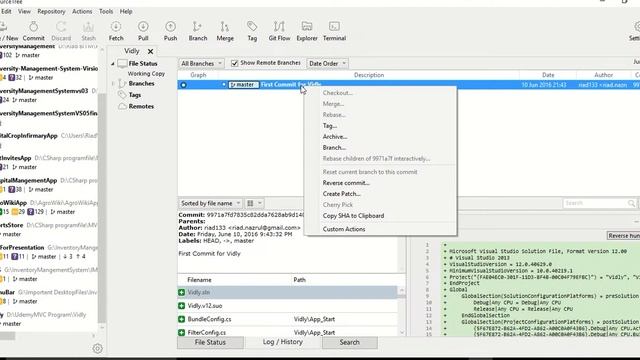The height and width of the screenshot is (360, 640).
Task: Open the Date Order dropdown
Action: (x=327, y=63)
